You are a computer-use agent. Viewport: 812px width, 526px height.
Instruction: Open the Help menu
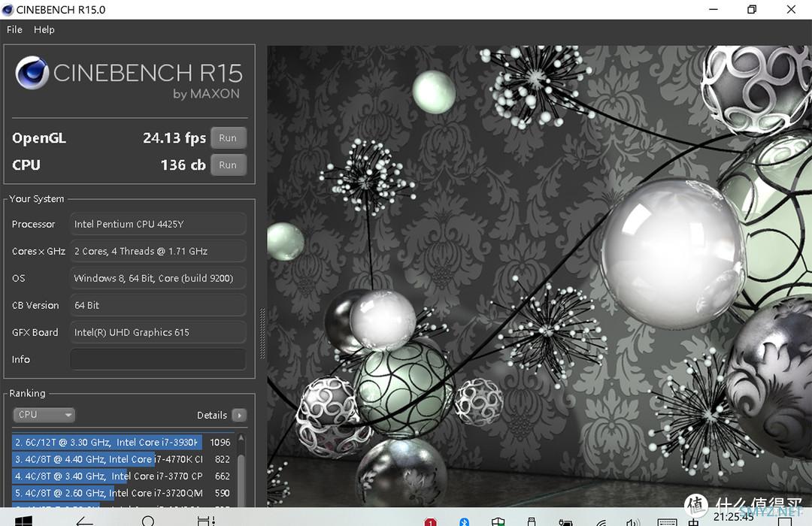44,29
